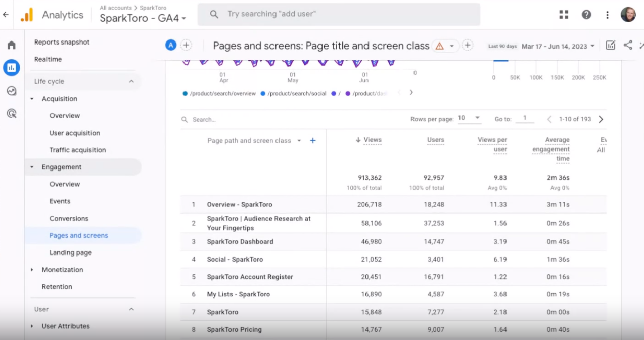Click the '/' legend item in chart

pyautogui.click(x=336, y=94)
